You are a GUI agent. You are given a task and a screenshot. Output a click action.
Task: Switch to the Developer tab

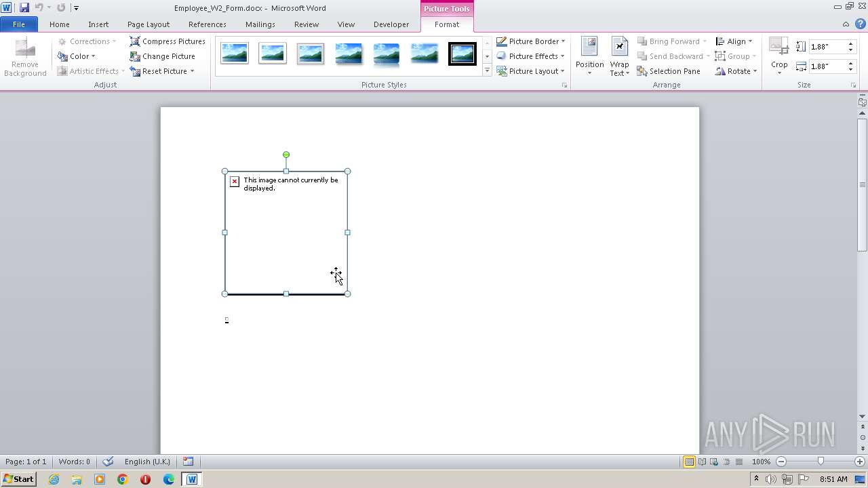tap(391, 24)
